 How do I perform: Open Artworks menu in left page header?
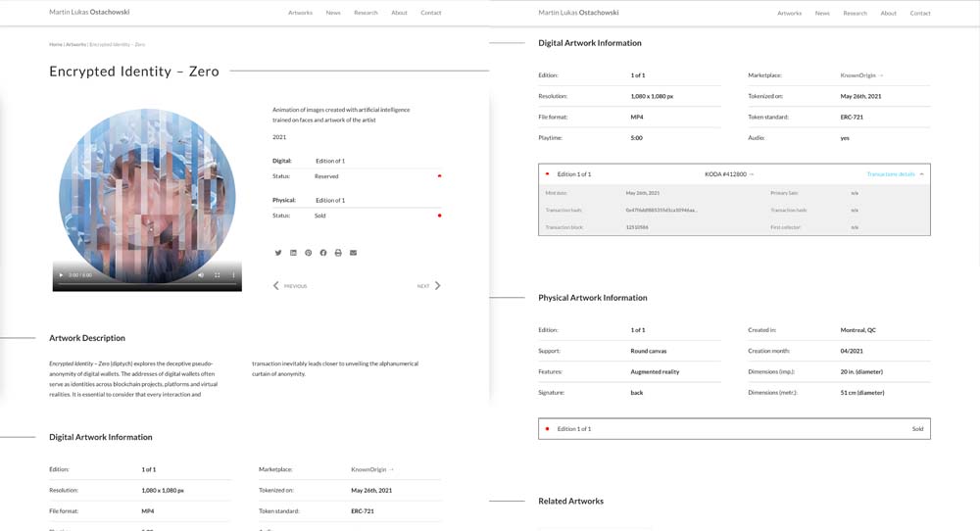pos(300,13)
